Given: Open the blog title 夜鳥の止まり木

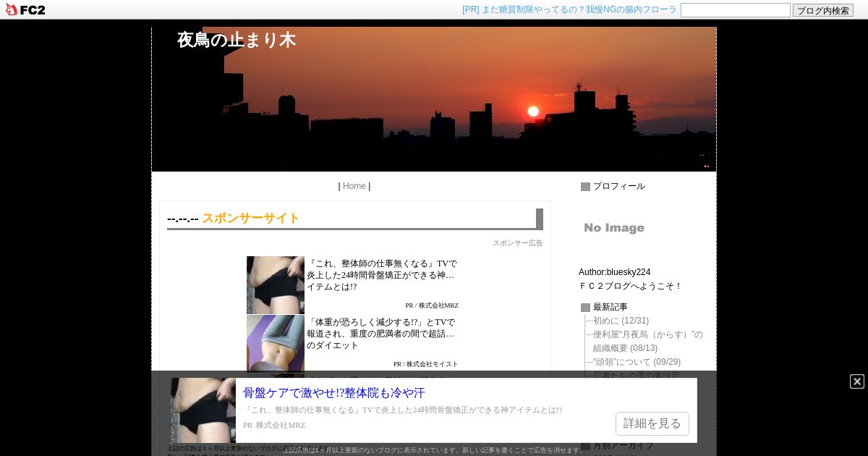Looking at the screenshot, I should pos(237,40).
